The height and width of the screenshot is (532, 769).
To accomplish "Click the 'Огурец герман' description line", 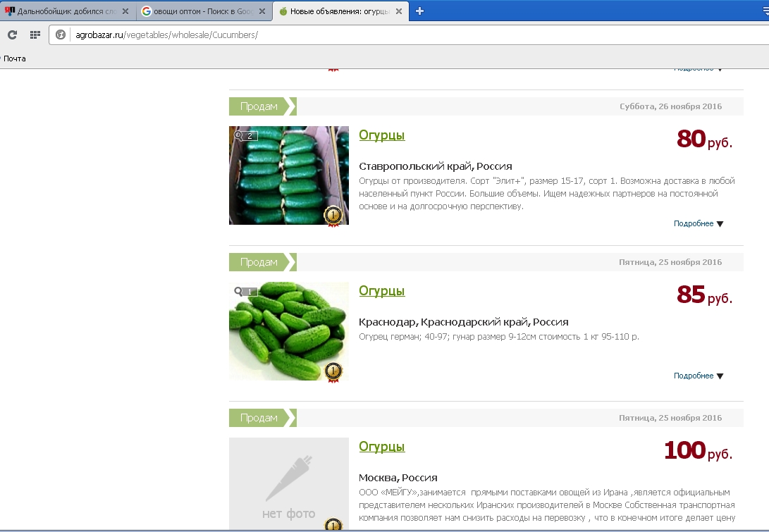I will point(499,337).
